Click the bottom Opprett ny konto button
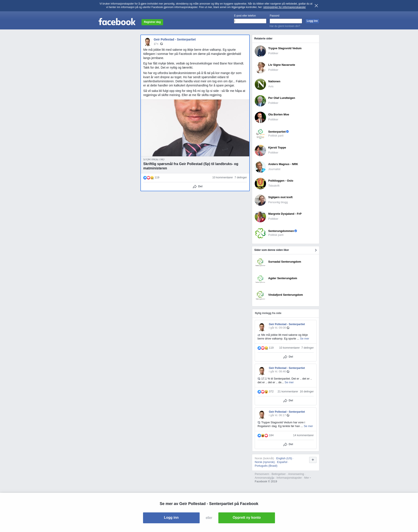 246,518
